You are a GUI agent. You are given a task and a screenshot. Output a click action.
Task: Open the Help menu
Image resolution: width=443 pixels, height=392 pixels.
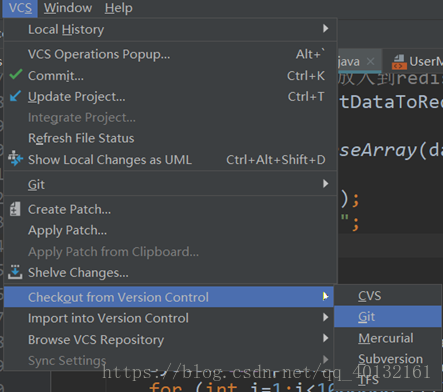[x=119, y=8]
